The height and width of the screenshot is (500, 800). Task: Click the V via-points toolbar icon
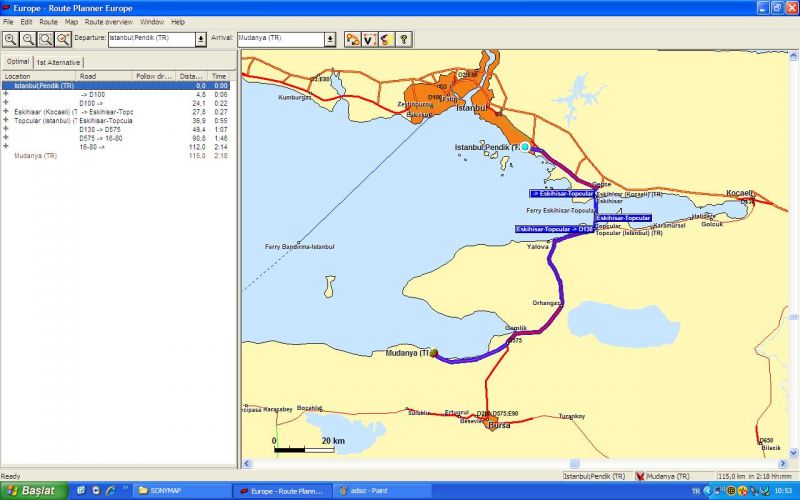point(369,39)
